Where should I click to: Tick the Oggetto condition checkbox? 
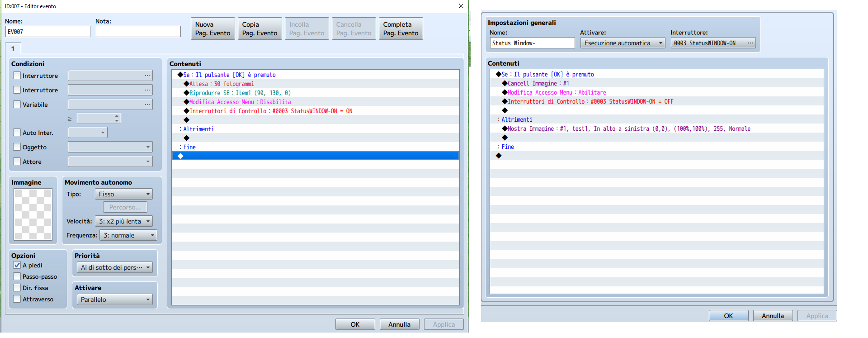[x=17, y=147]
